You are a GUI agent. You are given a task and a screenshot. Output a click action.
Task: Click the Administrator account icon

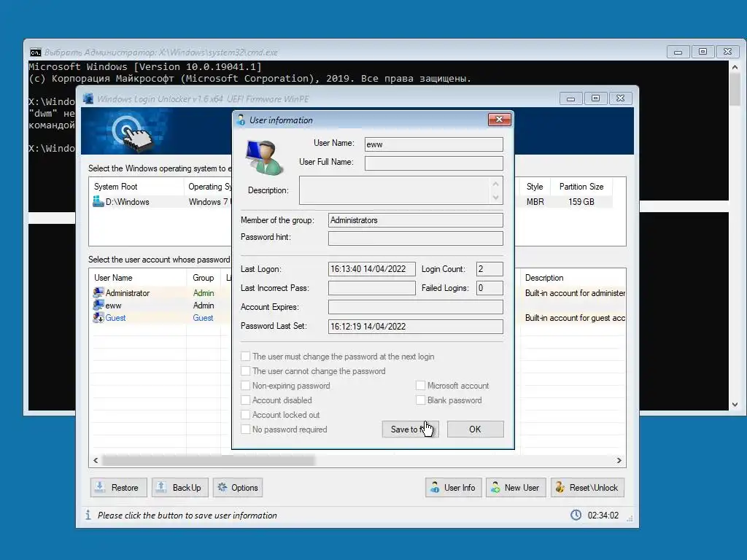click(98, 293)
